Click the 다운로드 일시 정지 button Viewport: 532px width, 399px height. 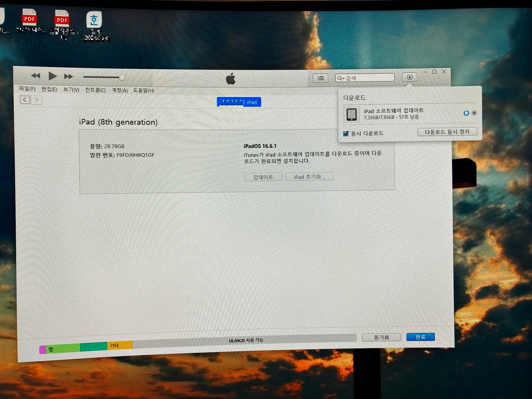[447, 132]
